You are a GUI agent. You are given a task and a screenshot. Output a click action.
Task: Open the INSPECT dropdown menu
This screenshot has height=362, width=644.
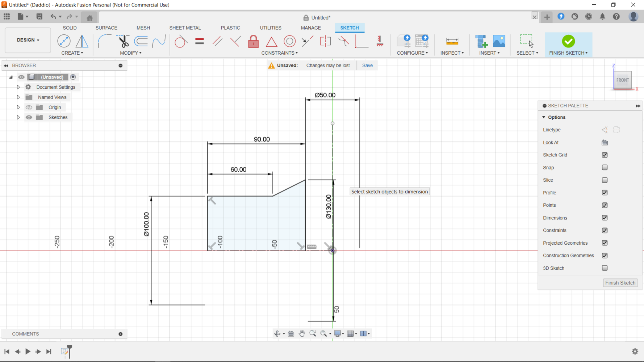tap(452, 53)
